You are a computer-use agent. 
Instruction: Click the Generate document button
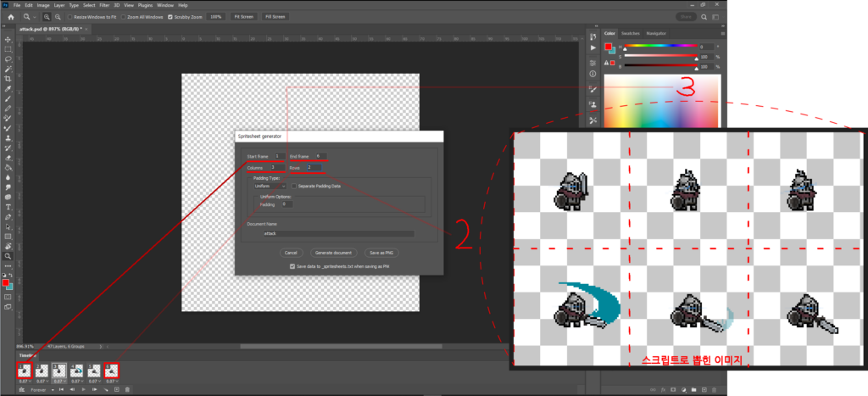click(333, 253)
